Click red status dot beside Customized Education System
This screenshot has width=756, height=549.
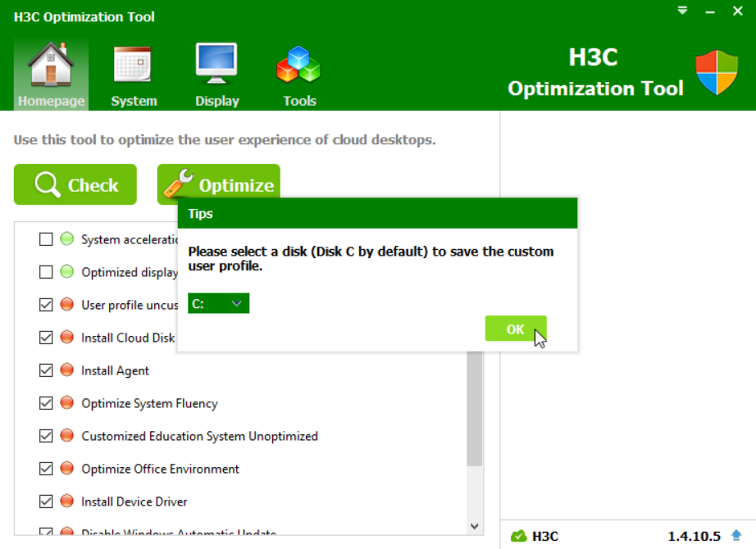(x=67, y=435)
